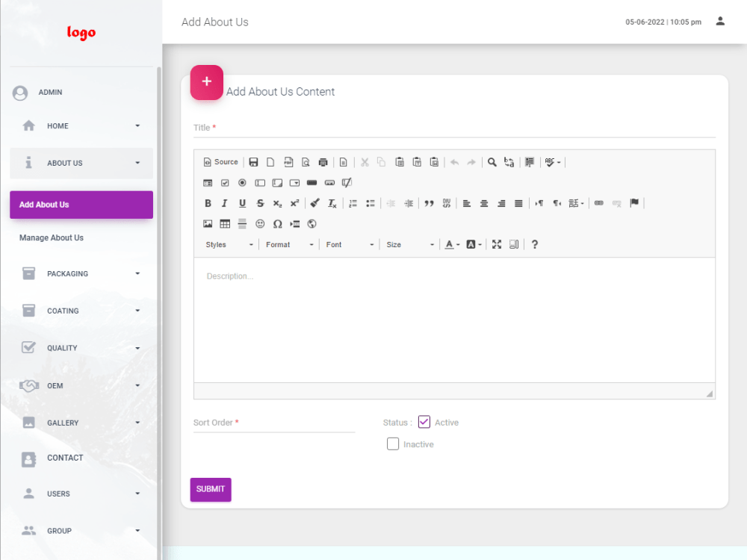Screen dimensions: 747x560
Task: Insert smiley emoticon
Action: point(260,224)
